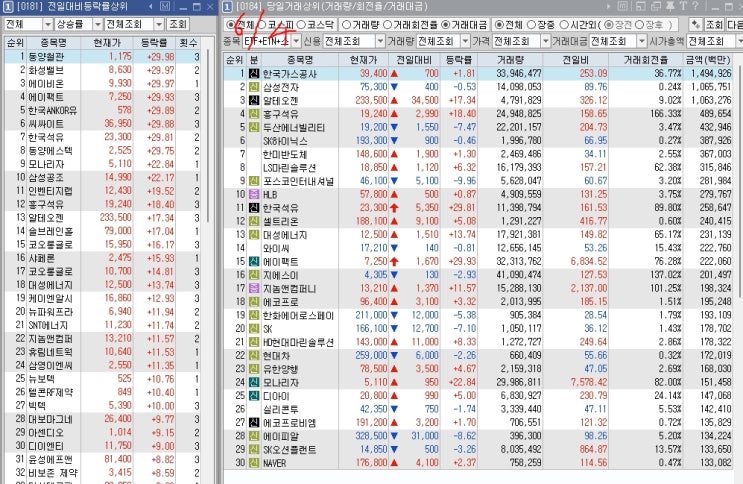Select 동양철관 row in window 0181

[x=103, y=56]
